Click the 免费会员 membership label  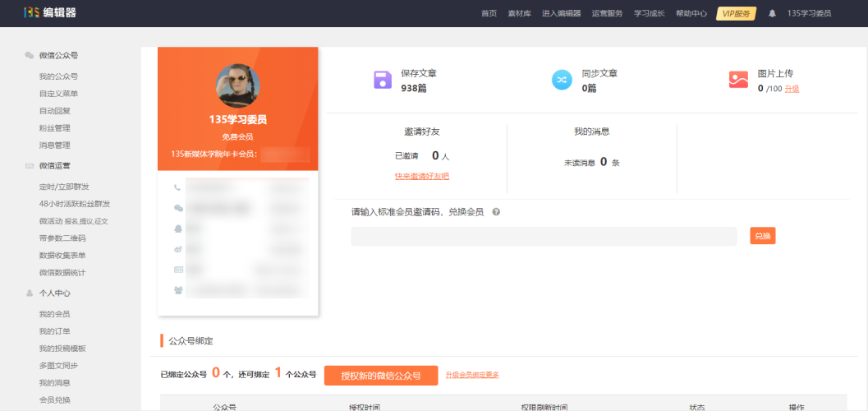pyautogui.click(x=238, y=136)
